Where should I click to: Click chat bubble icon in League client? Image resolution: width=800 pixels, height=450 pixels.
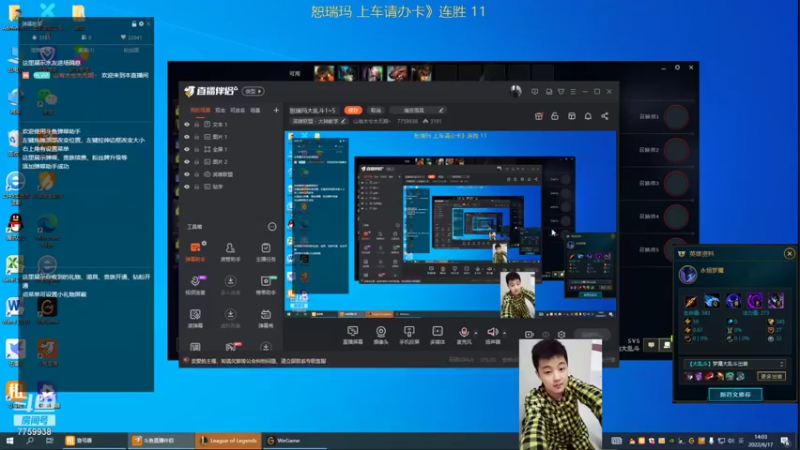pyautogui.click(x=651, y=345)
